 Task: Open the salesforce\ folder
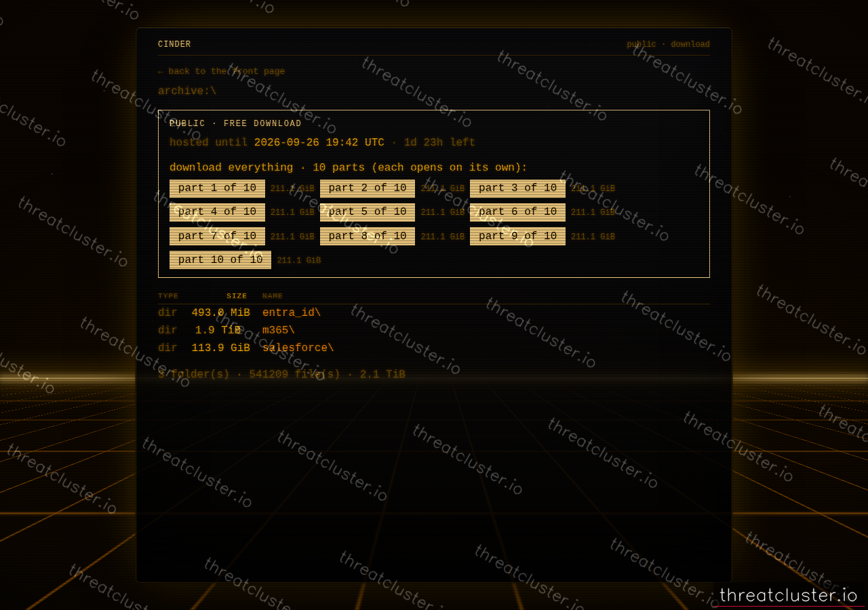tap(298, 348)
